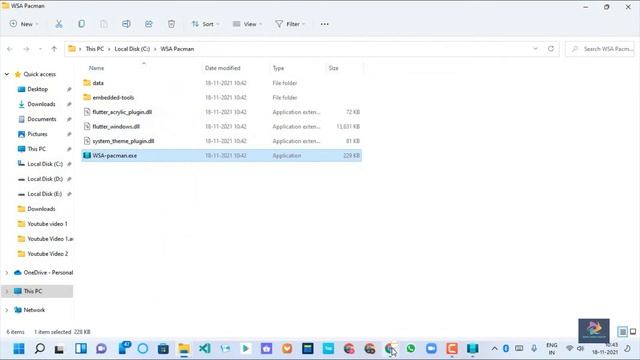The width and height of the screenshot is (640, 360).
Task: Expand the OneDrive - Personal node
Action: coord(7,273)
